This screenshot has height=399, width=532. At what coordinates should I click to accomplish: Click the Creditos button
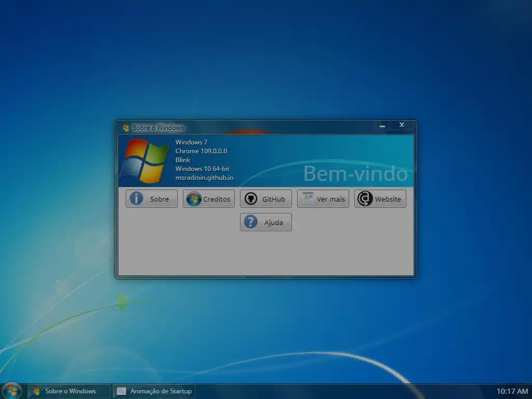point(209,199)
